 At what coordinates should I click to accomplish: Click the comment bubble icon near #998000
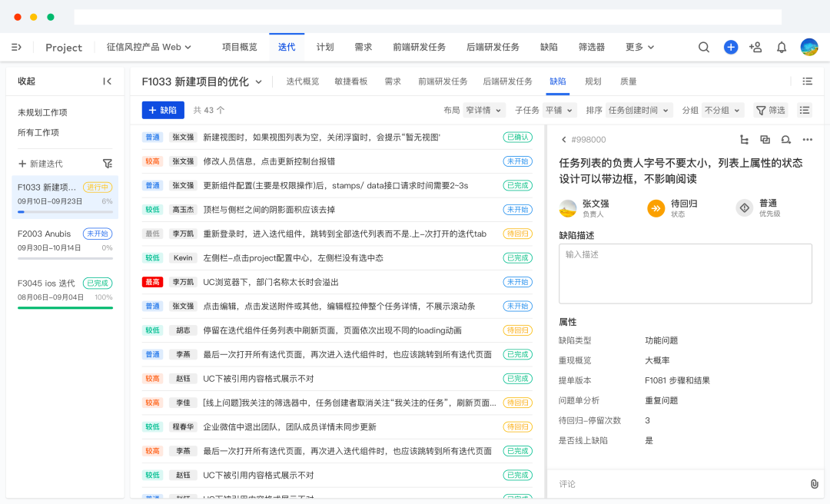(785, 140)
